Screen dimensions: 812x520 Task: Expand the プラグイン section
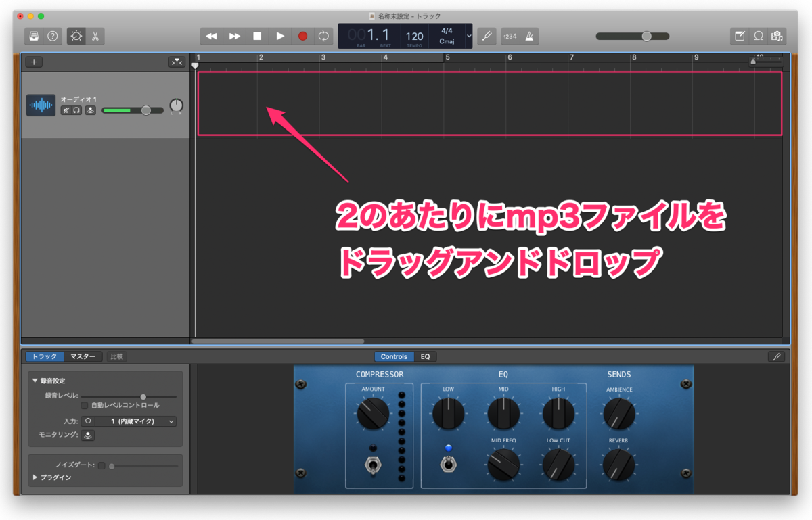pos(34,478)
